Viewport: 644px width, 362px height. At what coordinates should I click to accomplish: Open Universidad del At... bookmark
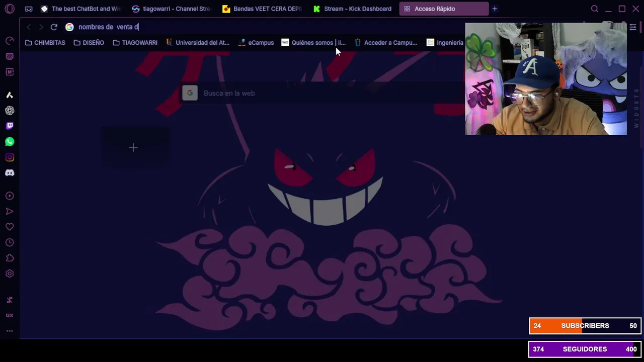198,43
